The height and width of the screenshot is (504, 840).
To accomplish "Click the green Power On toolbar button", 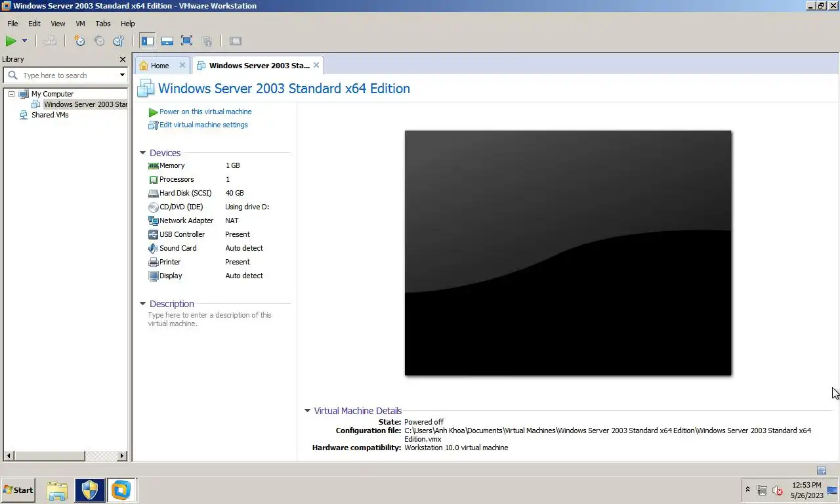I will tap(10, 41).
